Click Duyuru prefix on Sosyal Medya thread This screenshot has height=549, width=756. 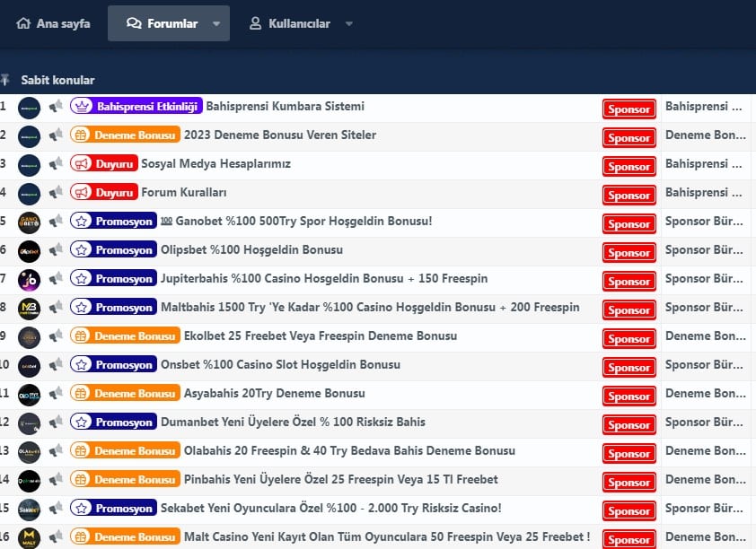pyautogui.click(x=103, y=164)
